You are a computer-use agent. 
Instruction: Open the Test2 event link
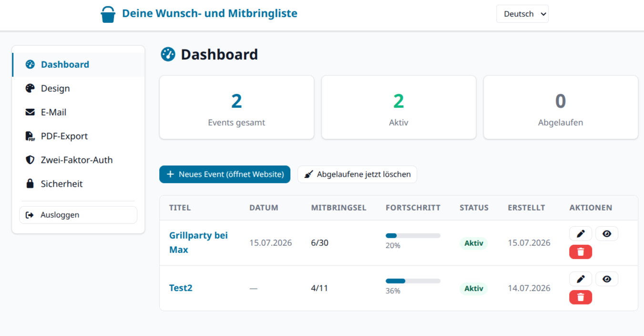coord(181,288)
